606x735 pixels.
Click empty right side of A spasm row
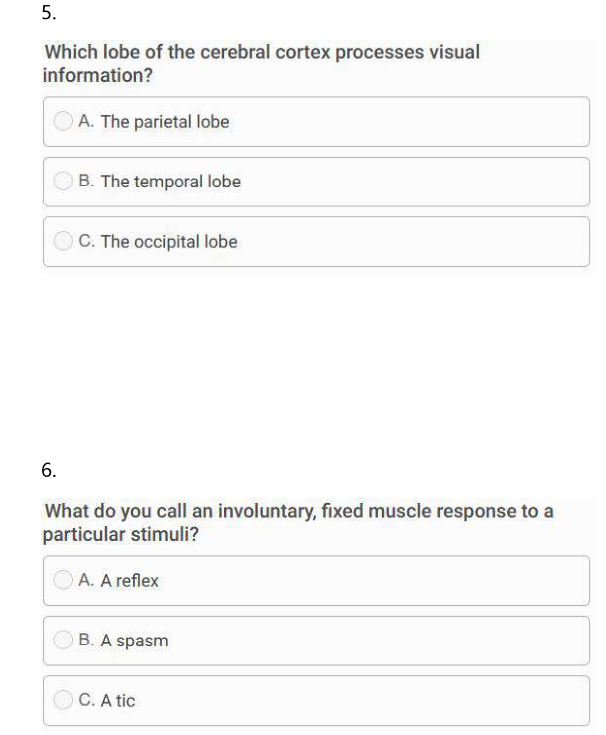point(450,641)
